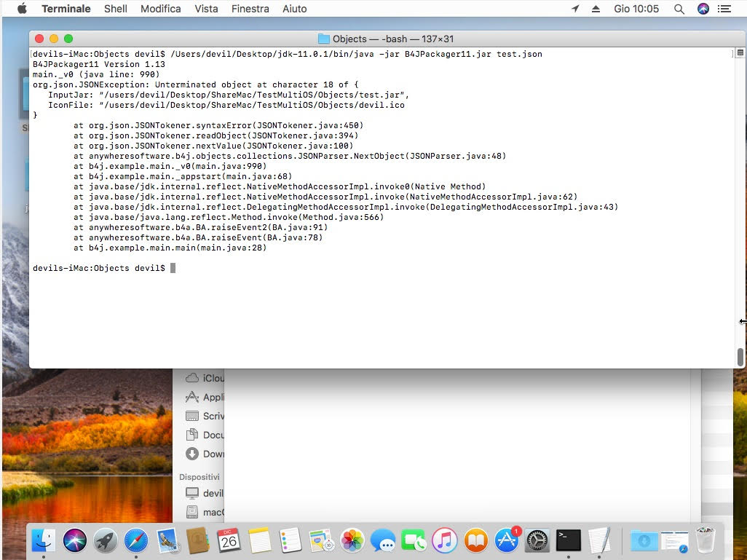The height and width of the screenshot is (560, 747).
Task: Click eject status icon in menu bar
Action: 596,9
